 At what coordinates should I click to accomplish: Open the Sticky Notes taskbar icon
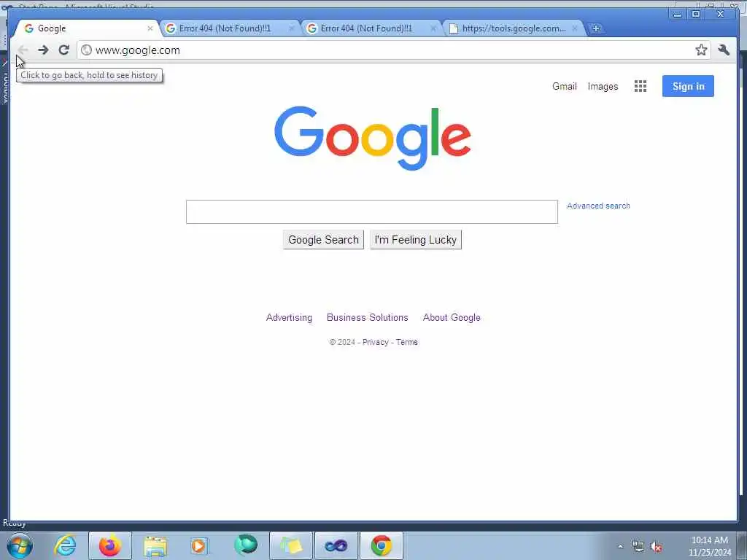(291, 545)
